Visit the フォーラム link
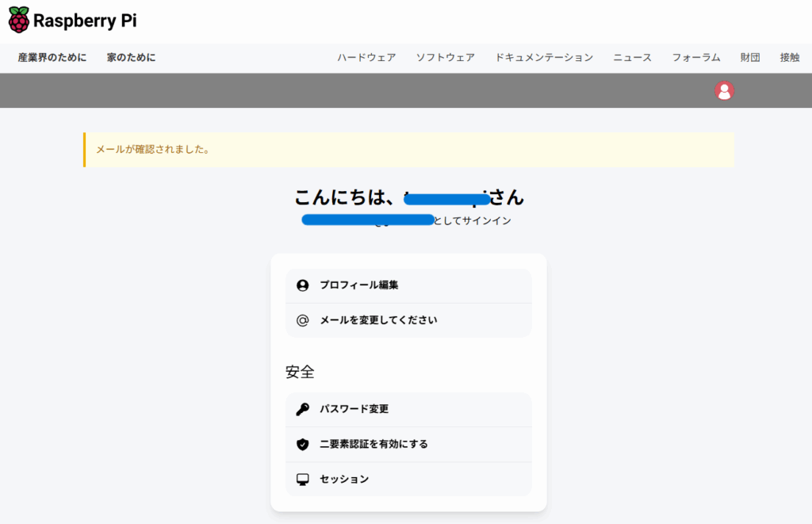The width and height of the screenshot is (812, 524). pyautogui.click(x=696, y=57)
